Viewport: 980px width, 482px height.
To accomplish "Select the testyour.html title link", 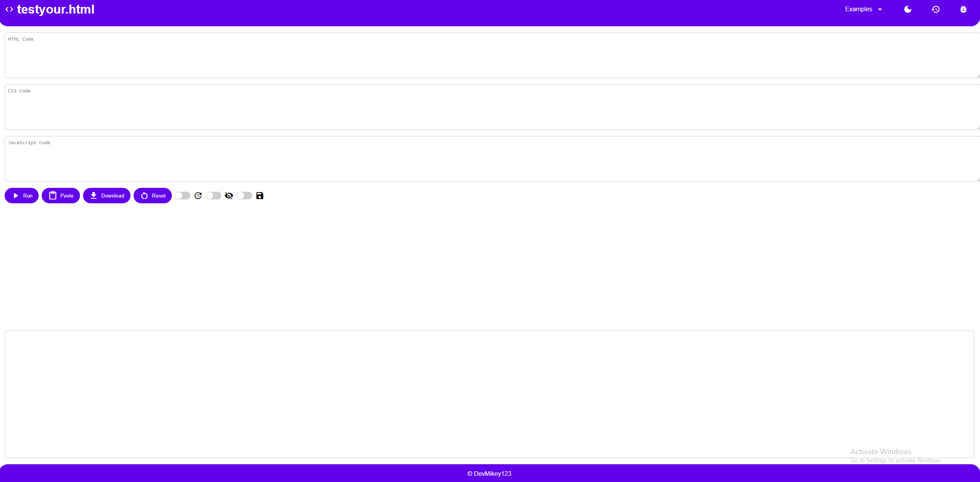I will pyautogui.click(x=56, y=9).
